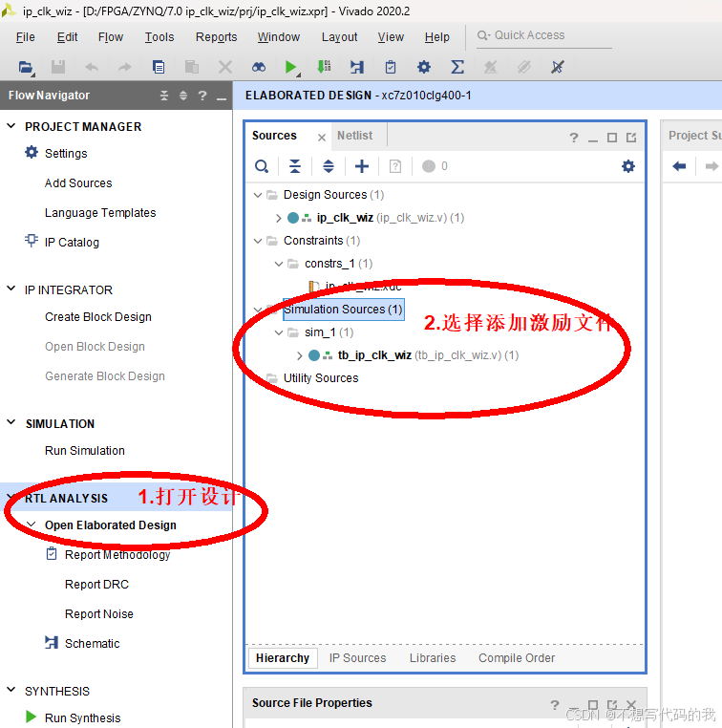This screenshot has width=722, height=728.
Task: Open Sources panel gear settings
Action: pos(628,166)
